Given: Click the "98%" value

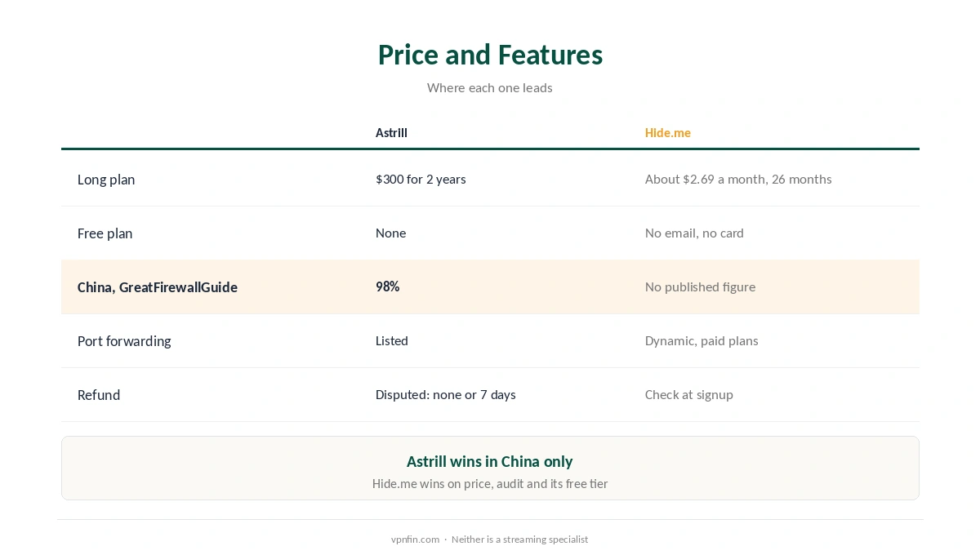Looking at the screenshot, I should [x=387, y=286].
